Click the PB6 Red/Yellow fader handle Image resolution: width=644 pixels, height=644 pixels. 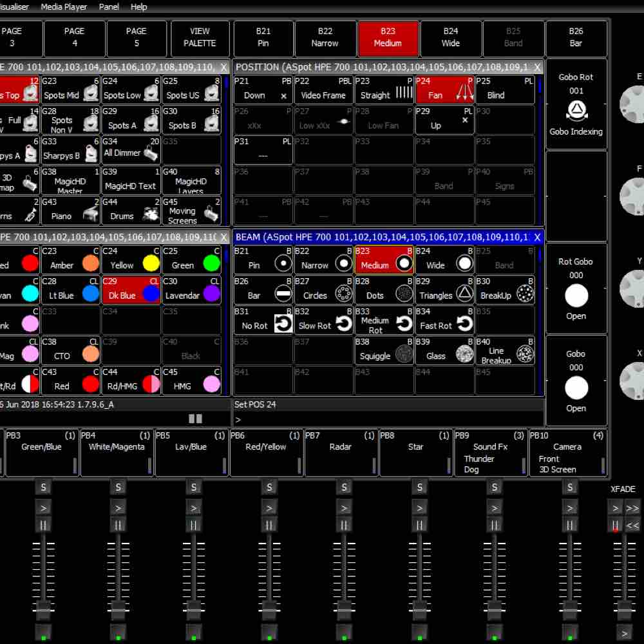pyautogui.click(x=269, y=610)
